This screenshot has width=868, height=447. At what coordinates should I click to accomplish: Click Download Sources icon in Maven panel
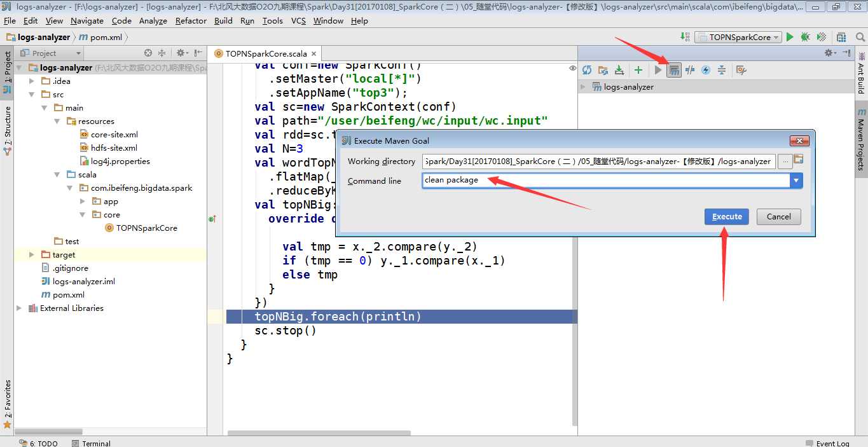[x=619, y=70]
